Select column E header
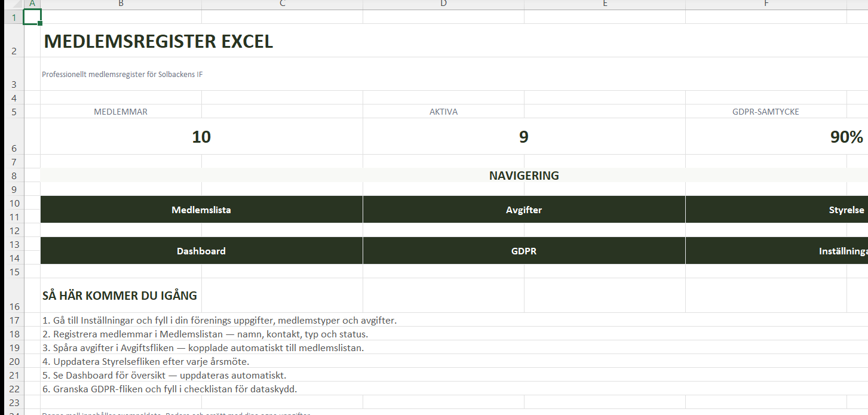868x415 pixels. 605,4
